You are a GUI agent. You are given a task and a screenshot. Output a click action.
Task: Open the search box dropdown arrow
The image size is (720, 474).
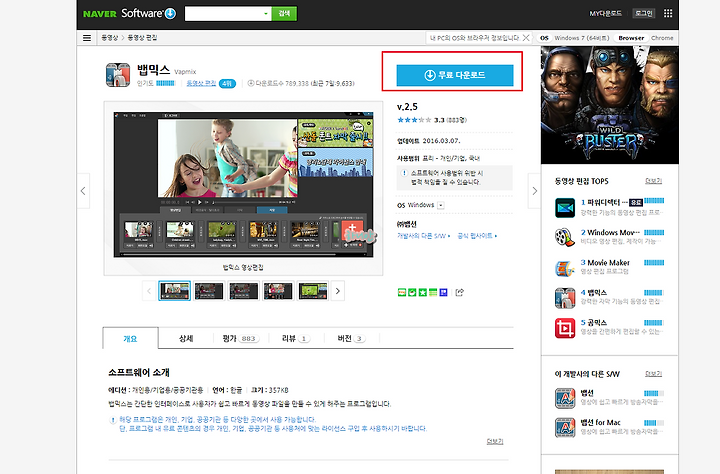pyautogui.click(x=266, y=13)
